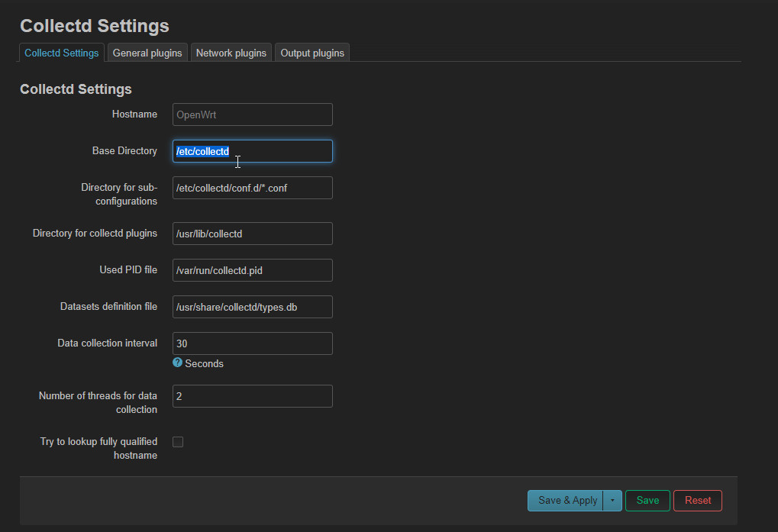Click the 'Base Directory' label text

coord(124,151)
